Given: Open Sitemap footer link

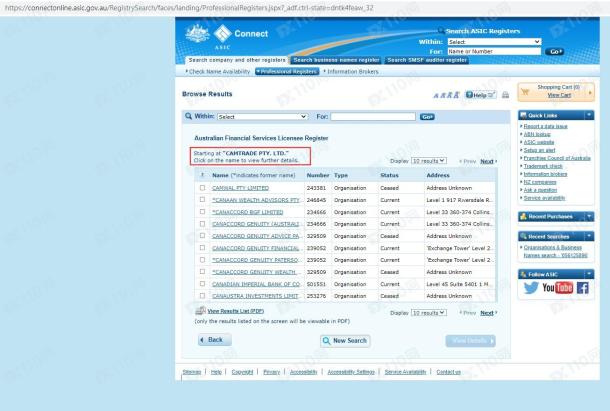Looking at the screenshot, I should point(192,372).
